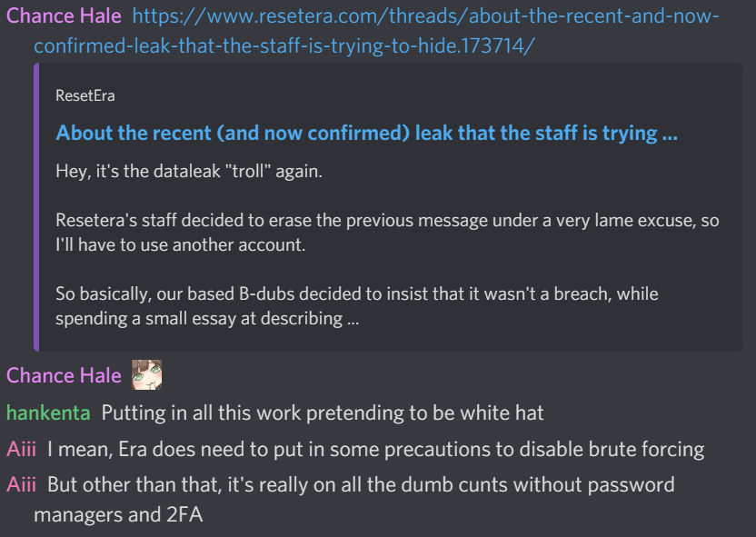Image resolution: width=756 pixels, height=537 pixels.
Task: Click the 'So basically, our based B-dubs' paragraph
Action: pyautogui.click(x=357, y=306)
